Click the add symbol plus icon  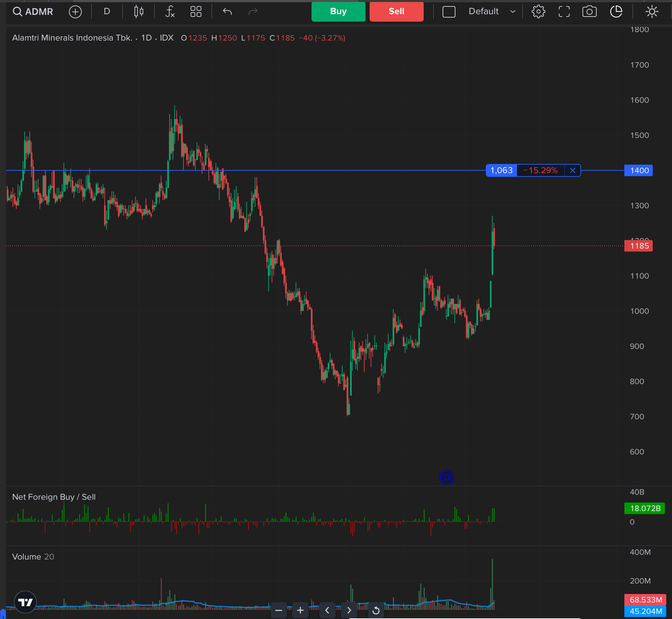75,12
